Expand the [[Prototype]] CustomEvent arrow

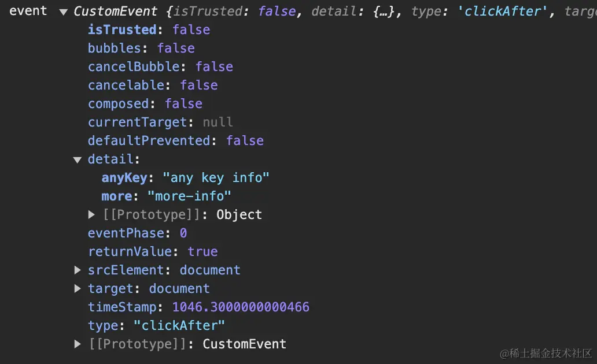78,344
